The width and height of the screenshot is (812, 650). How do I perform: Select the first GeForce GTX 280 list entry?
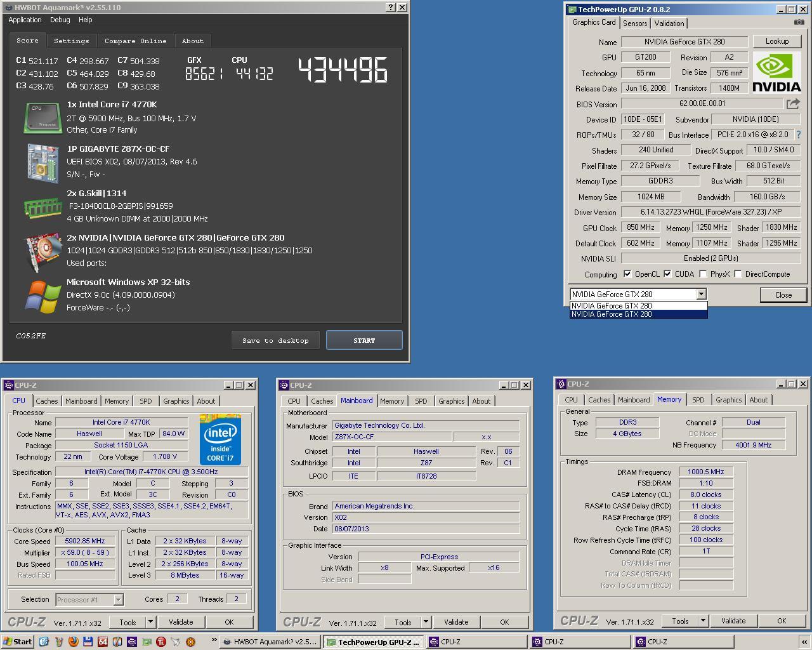638,305
